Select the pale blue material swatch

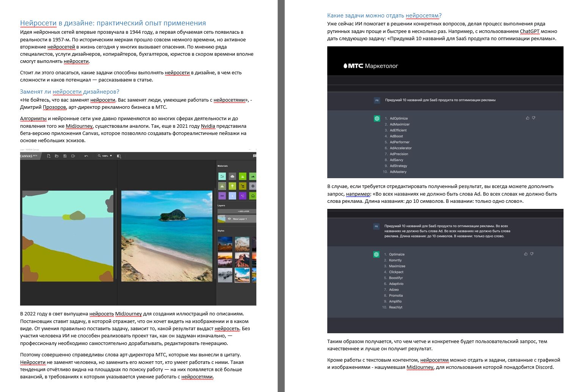point(232,196)
